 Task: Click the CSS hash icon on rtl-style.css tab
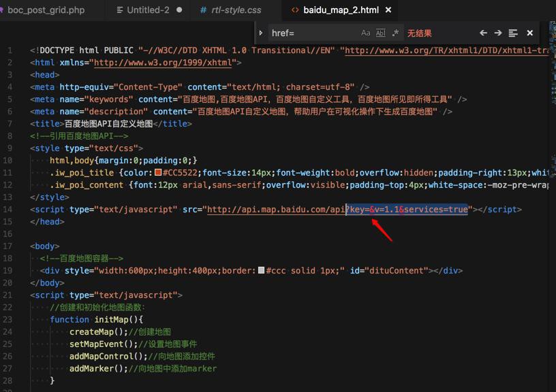(203, 10)
